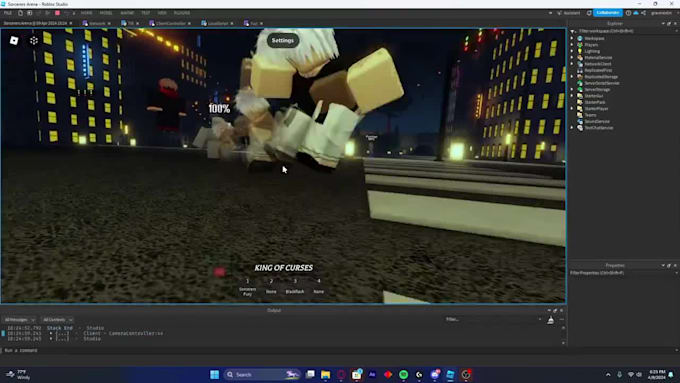
Task: Open File Explorer from the taskbar
Action: click(x=325, y=374)
